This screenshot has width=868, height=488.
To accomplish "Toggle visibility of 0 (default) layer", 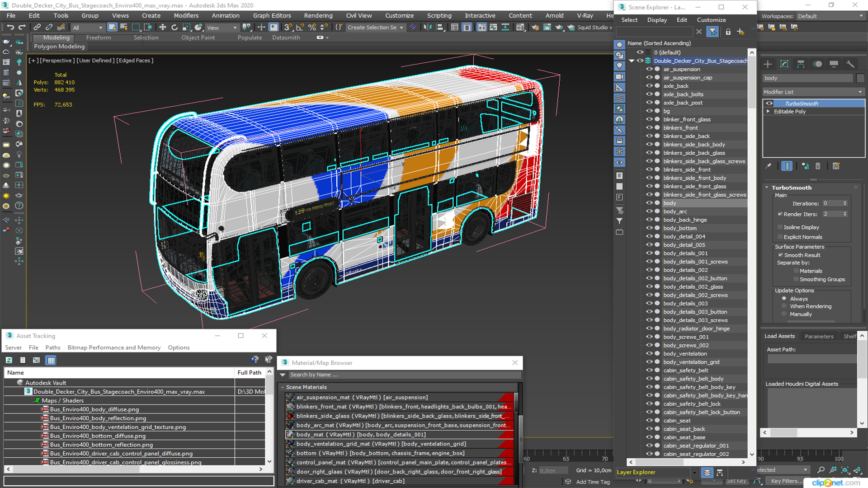I will [x=640, y=52].
